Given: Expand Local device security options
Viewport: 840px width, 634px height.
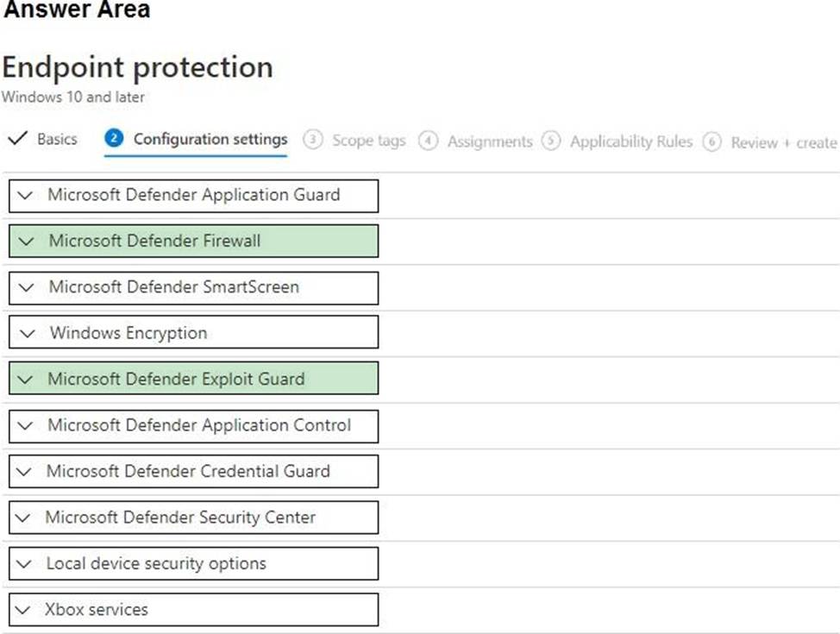Looking at the screenshot, I should tap(193, 563).
